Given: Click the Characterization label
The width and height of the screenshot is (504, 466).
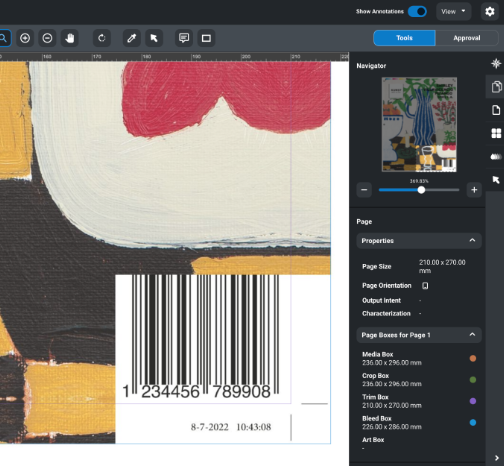Looking at the screenshot, I should point(386,313).
